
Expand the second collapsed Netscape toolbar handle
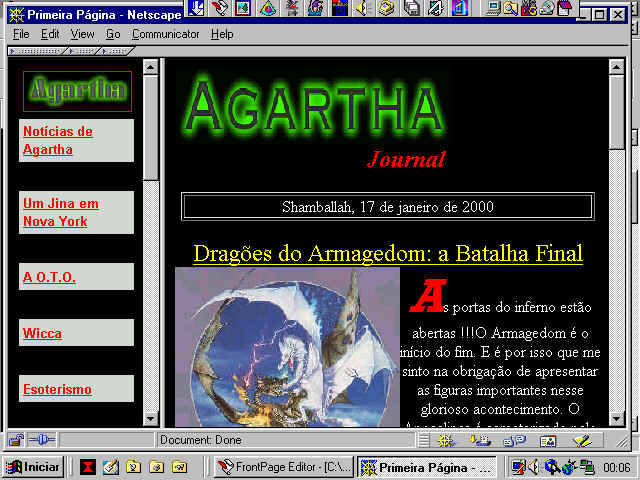pos(82,51)
